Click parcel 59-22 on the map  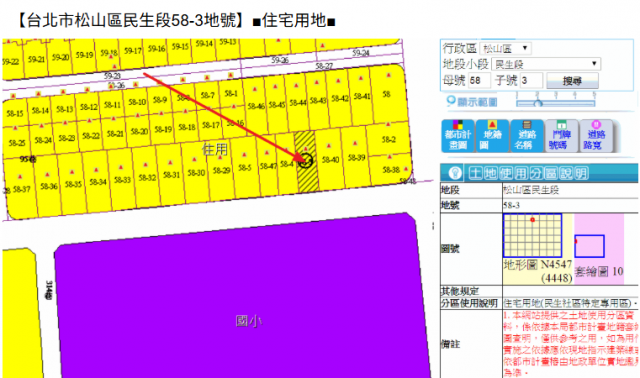[11, 62]
